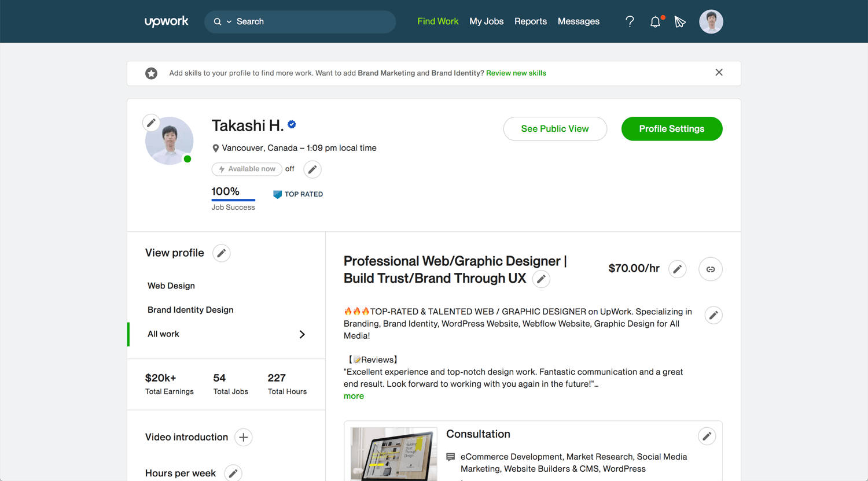Open the Find Work menu
The width and height of the screenshot is (868, 481).
(437, 21)
